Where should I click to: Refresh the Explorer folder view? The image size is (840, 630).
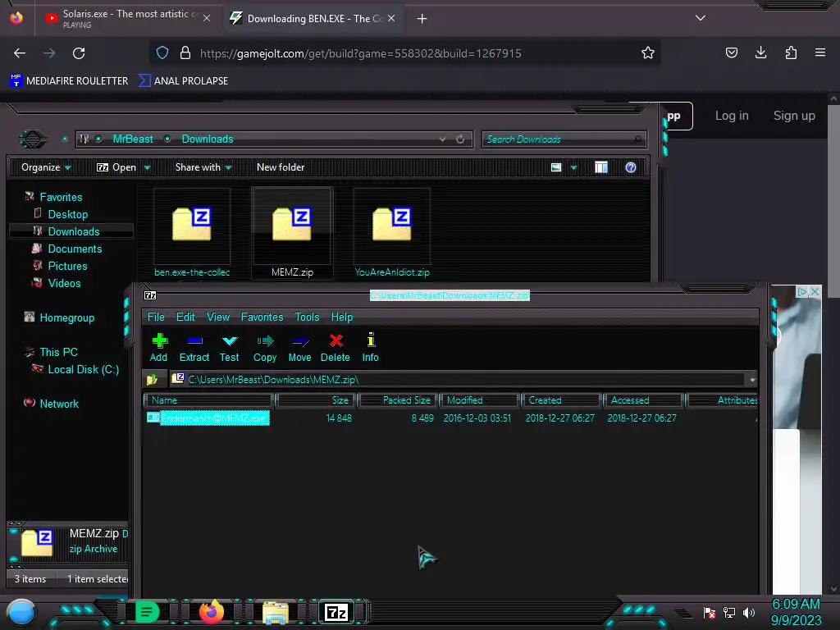click(460, 139)
